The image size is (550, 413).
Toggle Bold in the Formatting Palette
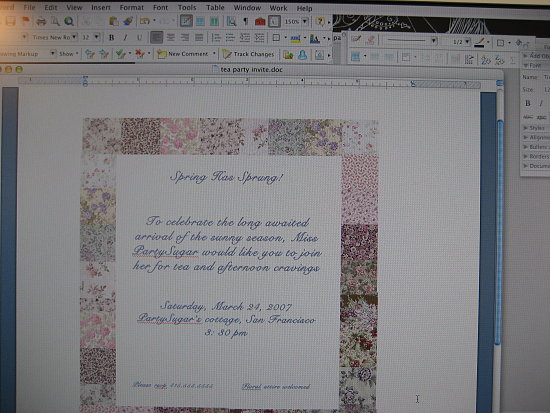coord(528,103)
